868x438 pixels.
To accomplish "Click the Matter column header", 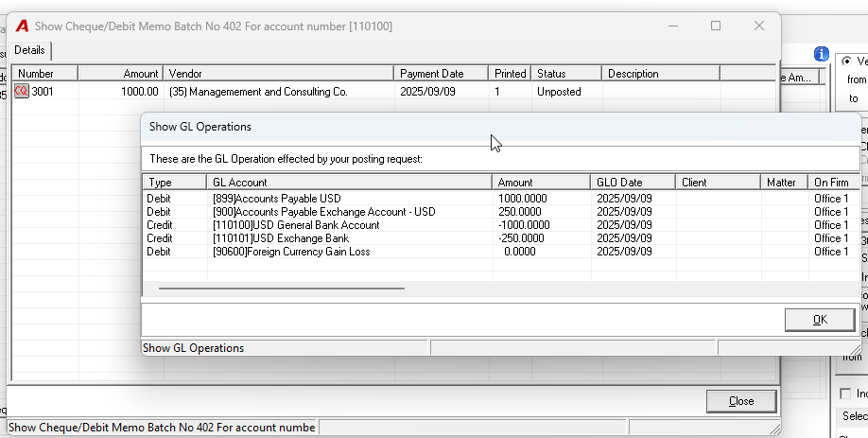I will [785, 183].
